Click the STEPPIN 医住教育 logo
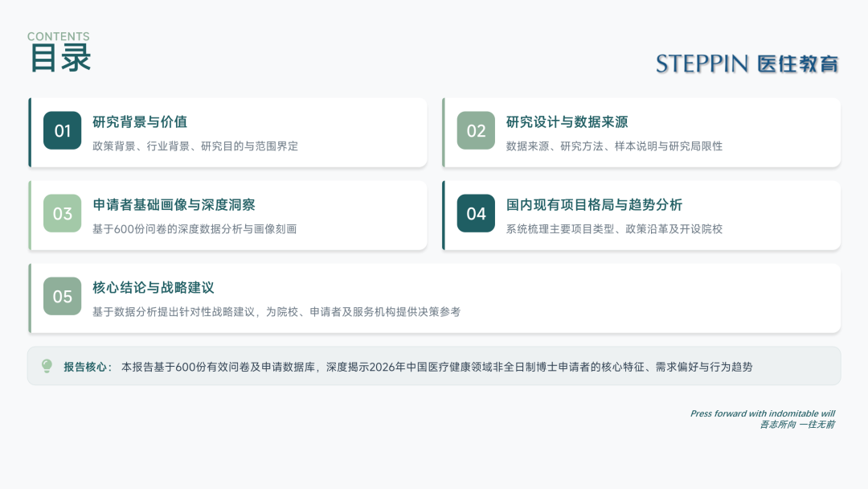 click(747, 64)
